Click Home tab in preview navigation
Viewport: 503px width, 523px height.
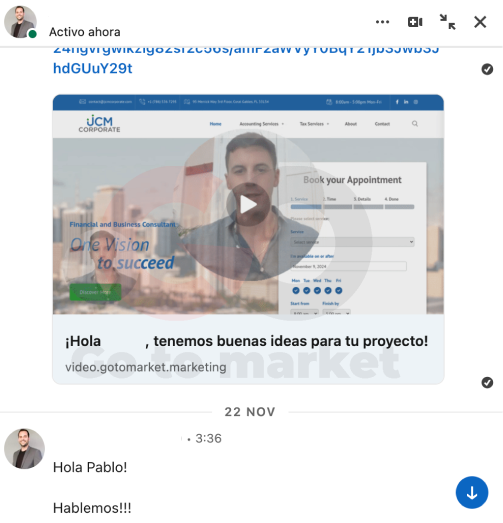tap(215, 124)
